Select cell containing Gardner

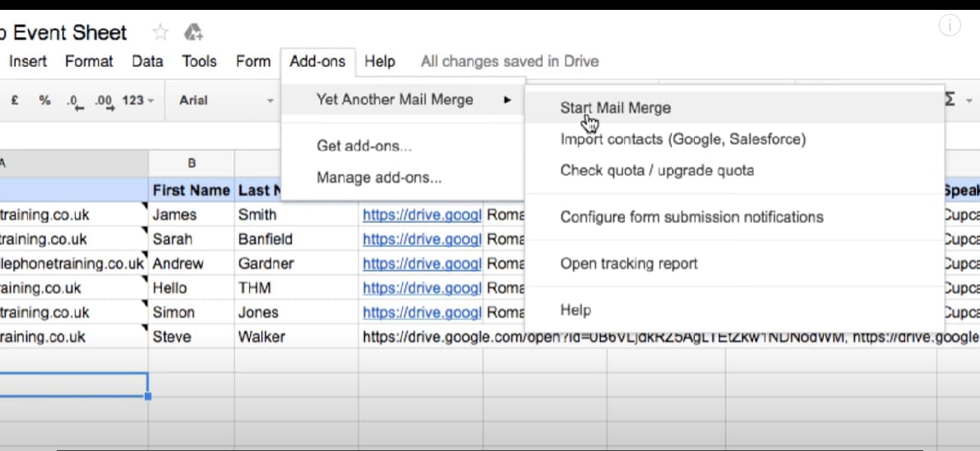pos(296,263)
